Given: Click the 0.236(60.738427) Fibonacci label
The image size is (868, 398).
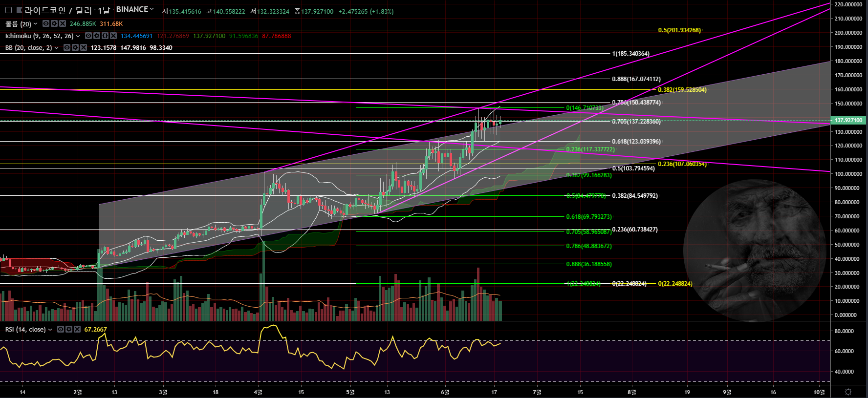Looking at the screenshot, I should 635,230.
